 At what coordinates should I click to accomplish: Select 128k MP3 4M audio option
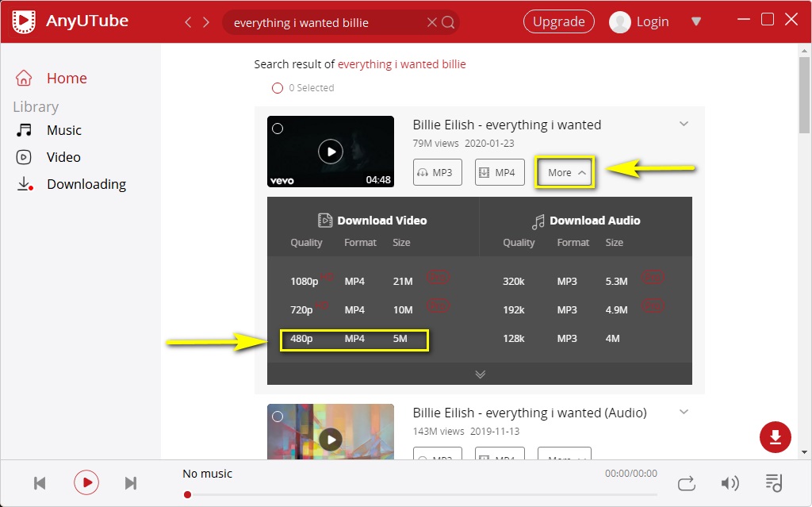click(561, 339)
